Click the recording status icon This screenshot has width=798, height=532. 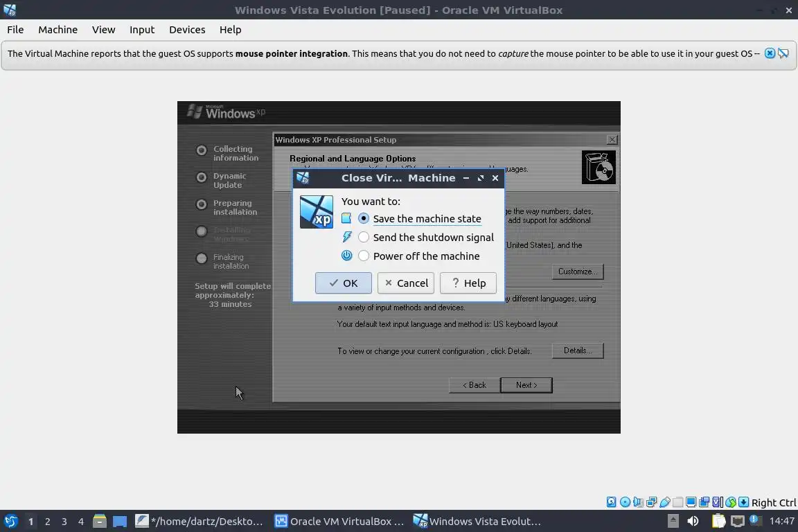(704, 502)
